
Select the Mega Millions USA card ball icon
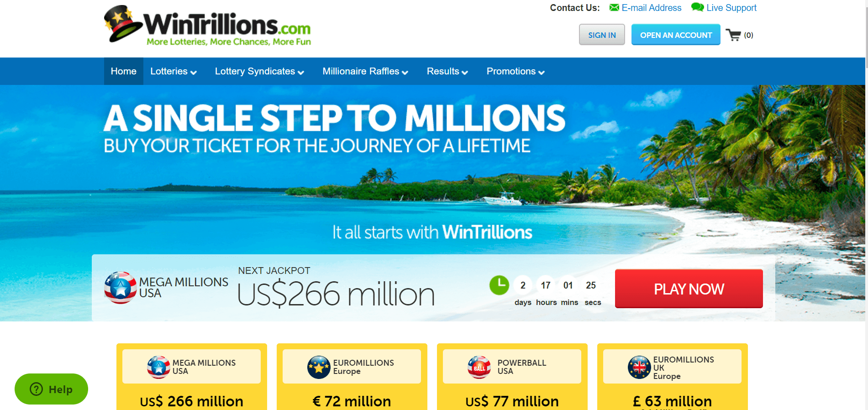pos(158,367)
